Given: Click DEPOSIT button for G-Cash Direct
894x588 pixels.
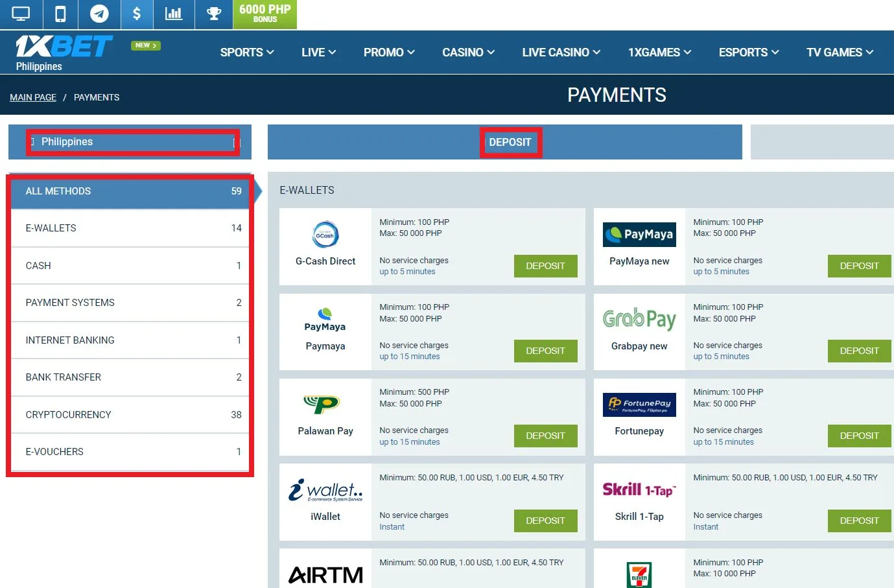Looking at the screenshot, I should 546,266.
